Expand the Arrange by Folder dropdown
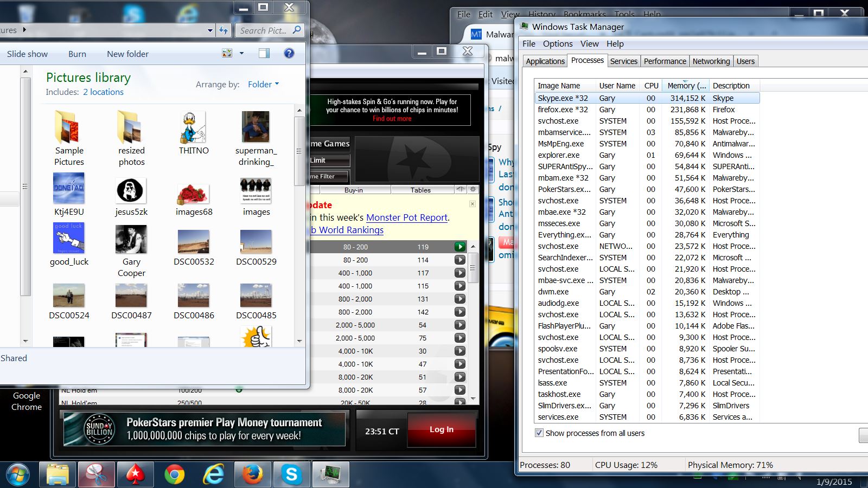Image resolution: width=868 pixels, height=488 pixels. point(264,85)
